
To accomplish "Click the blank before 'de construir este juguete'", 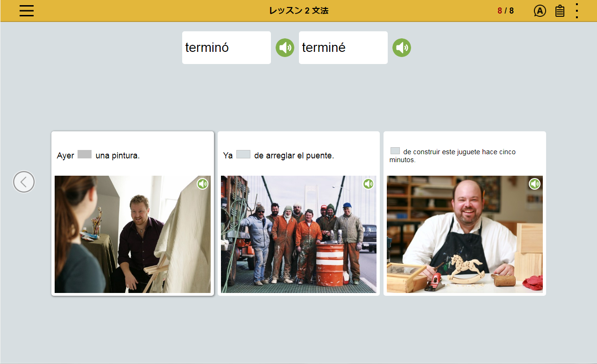I will point(395,150).
